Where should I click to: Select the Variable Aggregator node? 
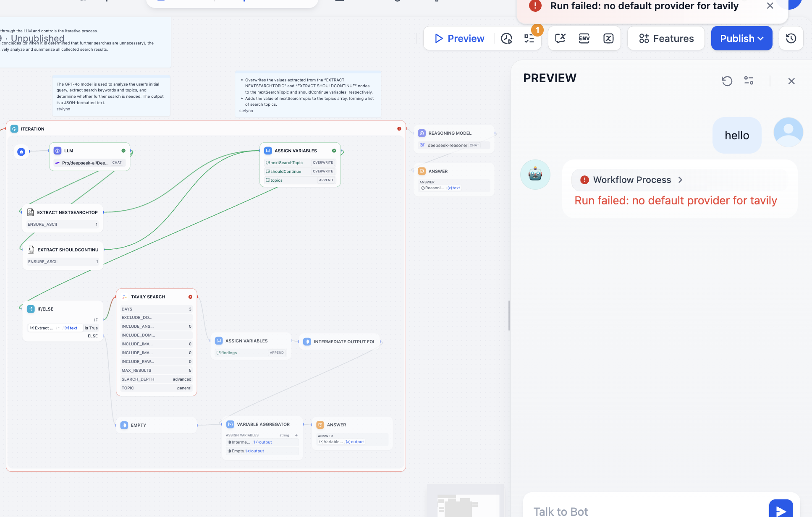[x=263, y=424]
